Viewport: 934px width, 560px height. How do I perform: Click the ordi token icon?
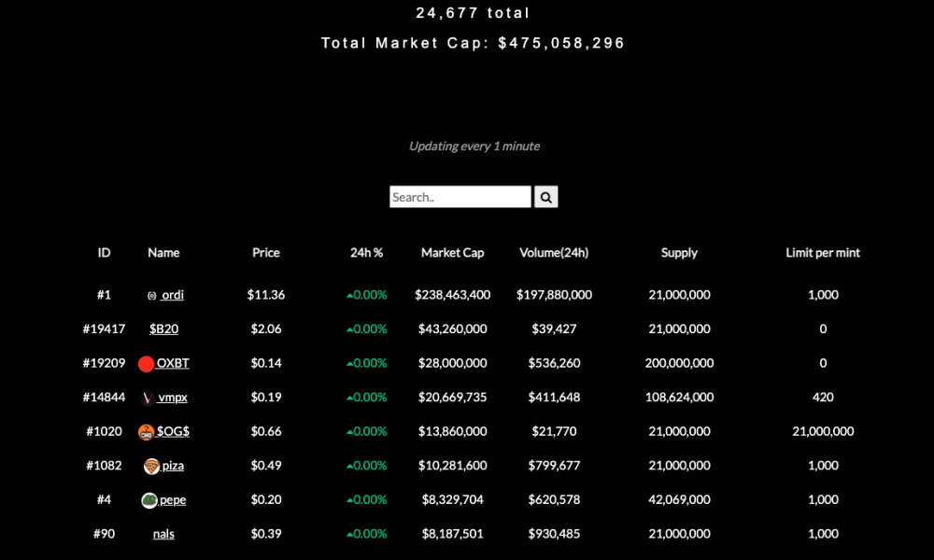[152, 296]
